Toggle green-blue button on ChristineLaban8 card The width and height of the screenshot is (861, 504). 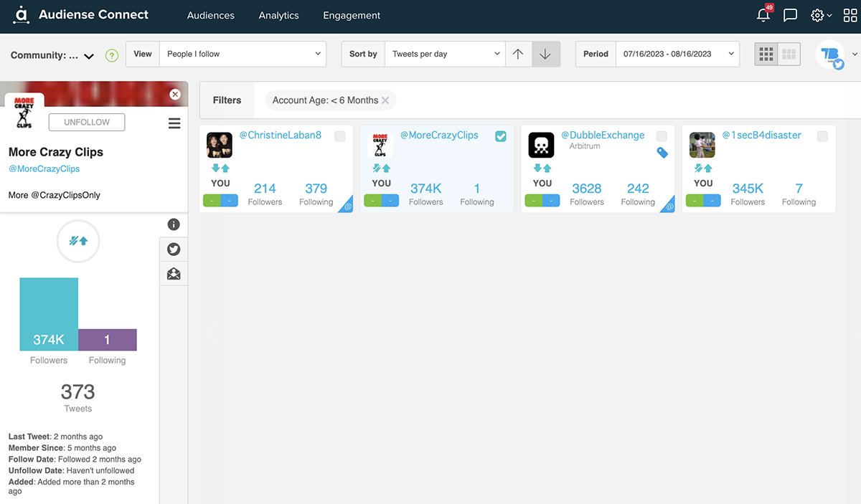point(220,201)
